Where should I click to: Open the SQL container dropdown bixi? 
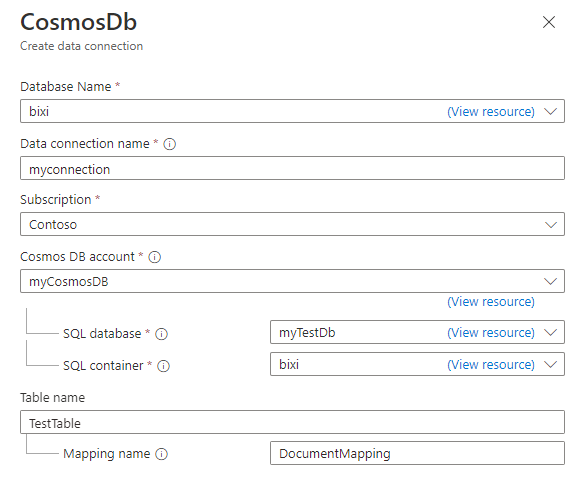pyautogui.click(x=417, y=364)
